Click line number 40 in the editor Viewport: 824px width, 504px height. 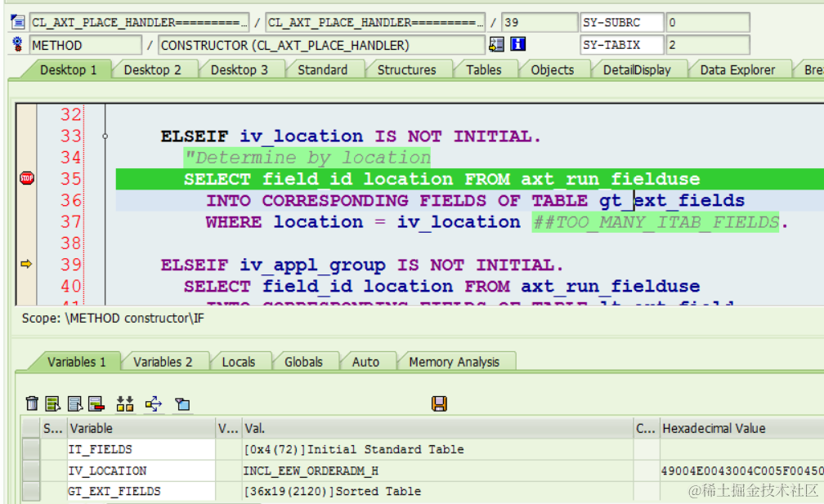tap(71, 286)
